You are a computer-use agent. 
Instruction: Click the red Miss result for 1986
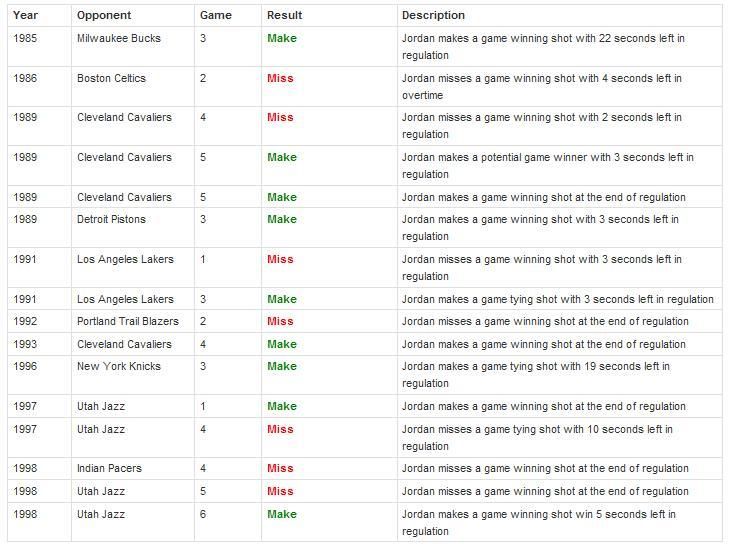click(280, 78)
